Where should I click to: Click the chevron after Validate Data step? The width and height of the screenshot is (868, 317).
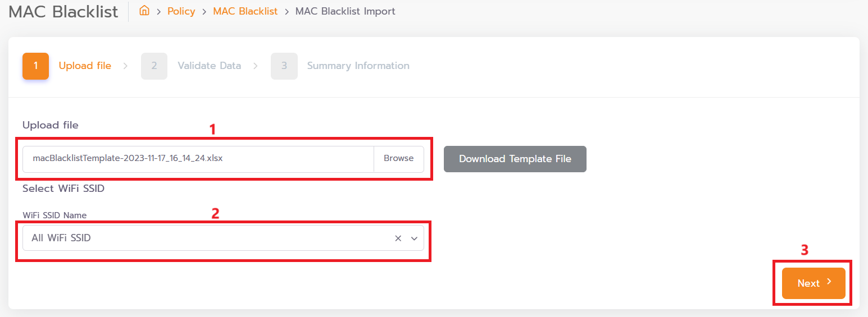[256, 66]
